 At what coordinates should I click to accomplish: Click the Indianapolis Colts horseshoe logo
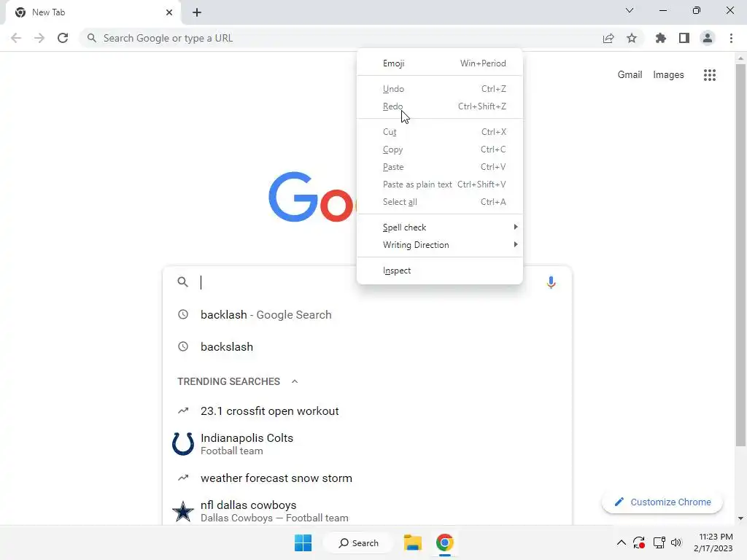click(x=183, y=444)
